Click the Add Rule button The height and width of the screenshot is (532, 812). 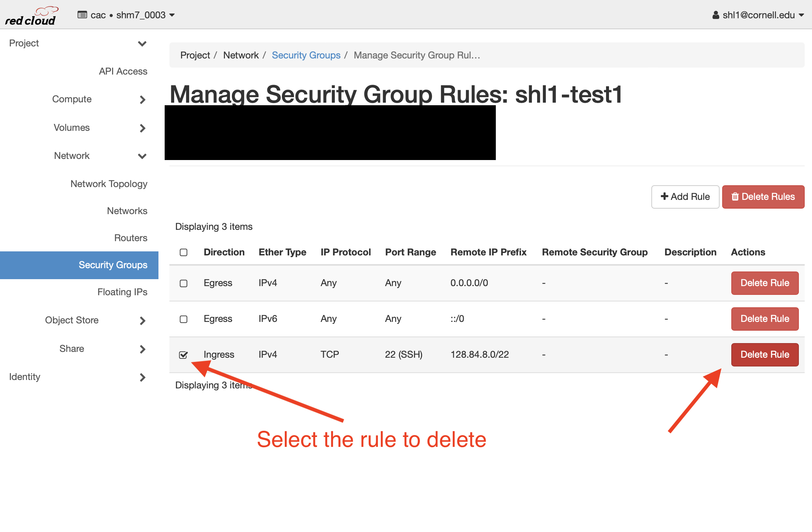[685, 197]
